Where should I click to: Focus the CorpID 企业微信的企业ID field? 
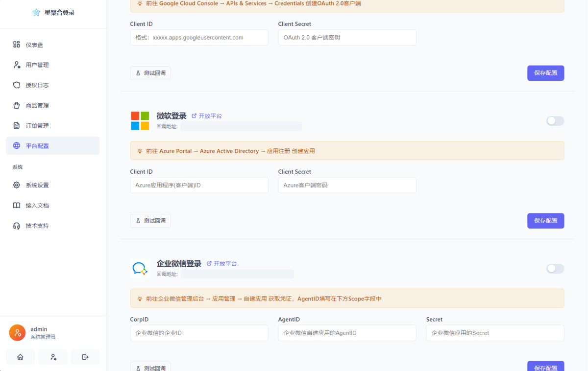pyautogui.click(x=199, y=333)
